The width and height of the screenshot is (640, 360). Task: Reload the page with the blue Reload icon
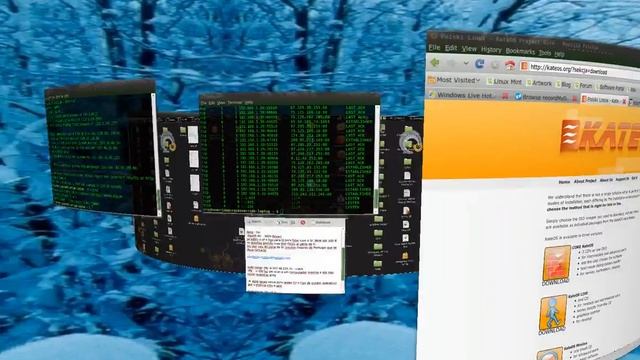pyautogui.click(x=480, y=64)
